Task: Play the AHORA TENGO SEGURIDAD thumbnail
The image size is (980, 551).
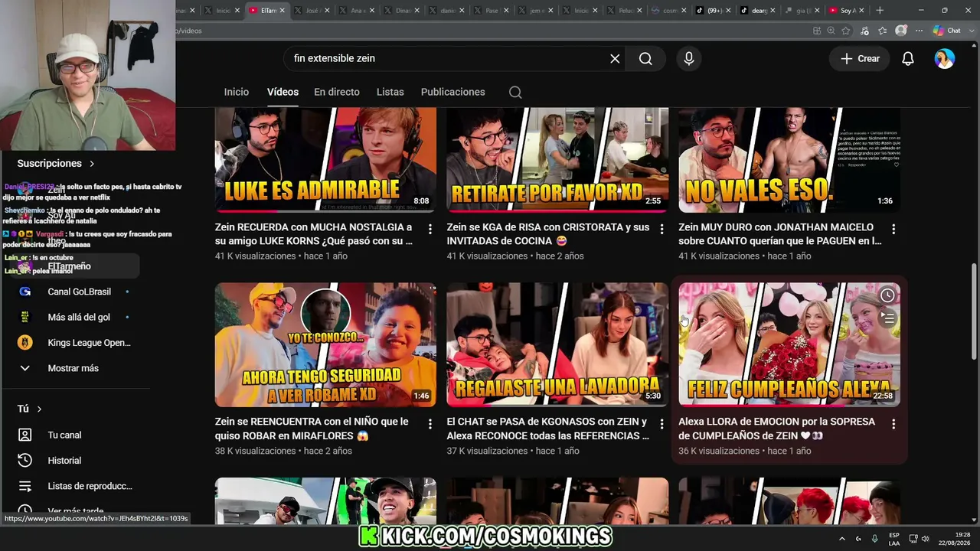Action: pos(325,344)
